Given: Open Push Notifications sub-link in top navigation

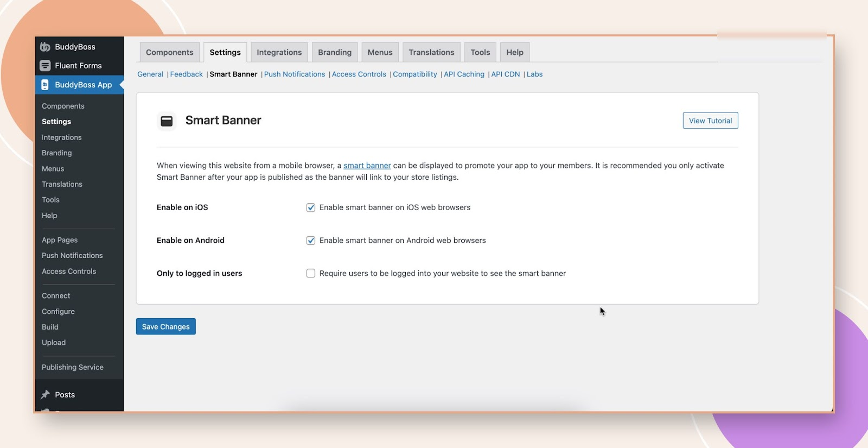Looking at the screenshot, I should [x=295, y=74].
